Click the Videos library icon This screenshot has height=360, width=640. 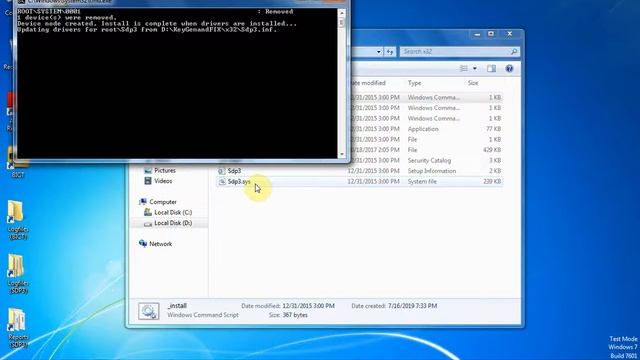click(x=148, y=181)
